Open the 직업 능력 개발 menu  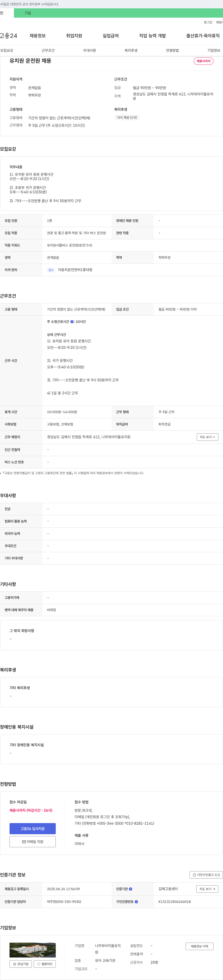tap(153, 36)
